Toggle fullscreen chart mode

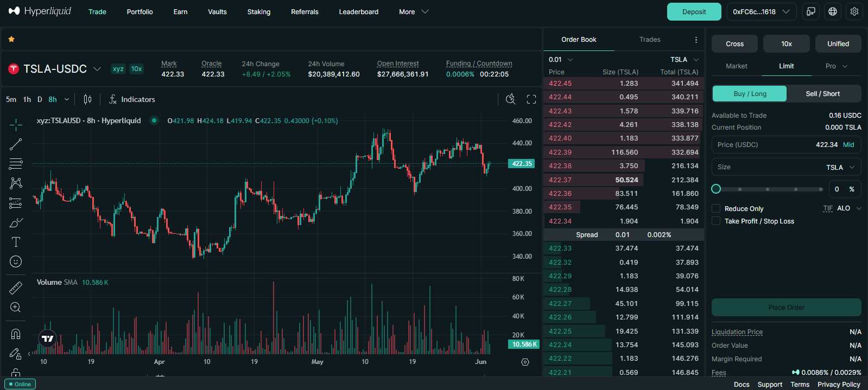(x=531, y=99)
